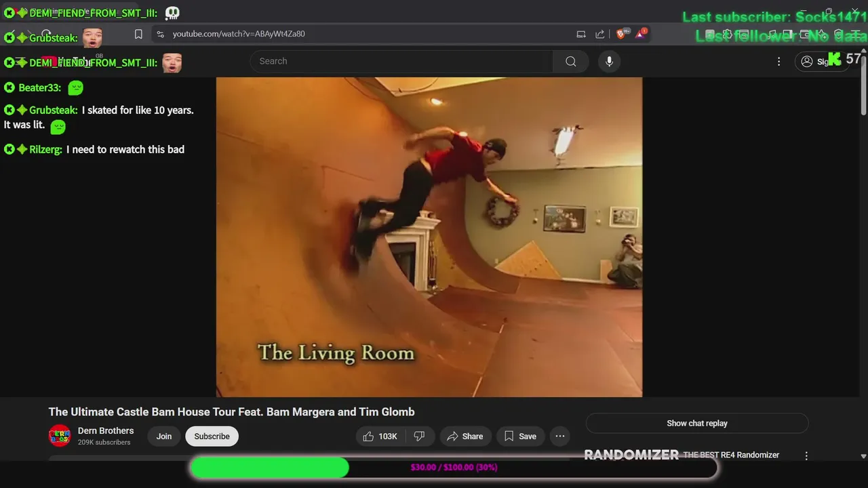Viewport: 868px width, 488px height.
Task: Open more actions ellipsis under the video
Action: [560, 436]
